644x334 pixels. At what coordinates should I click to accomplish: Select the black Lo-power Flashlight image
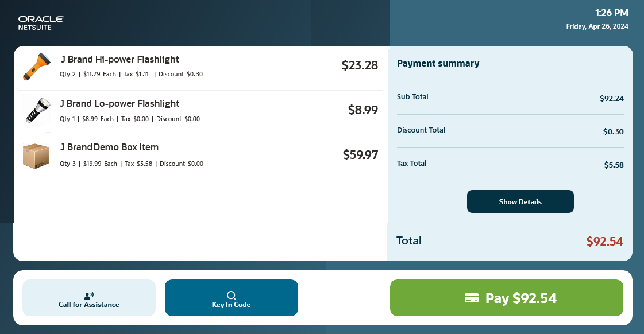(x=37, y=110)
